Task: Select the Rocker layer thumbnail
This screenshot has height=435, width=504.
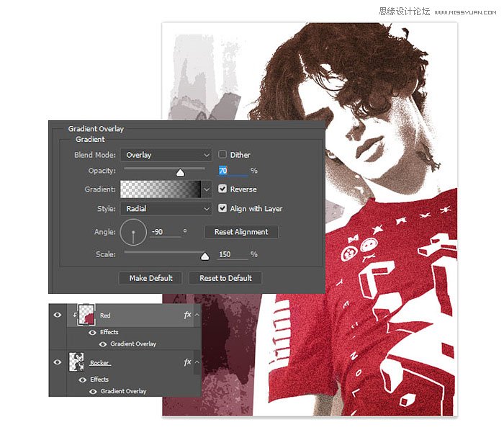Action: 76,362
